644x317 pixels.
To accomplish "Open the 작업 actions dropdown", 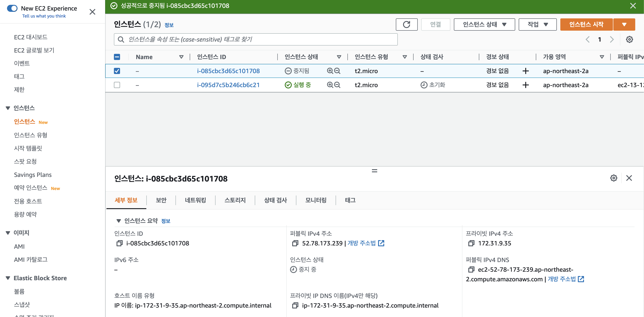I will click(x=538, y=25).
